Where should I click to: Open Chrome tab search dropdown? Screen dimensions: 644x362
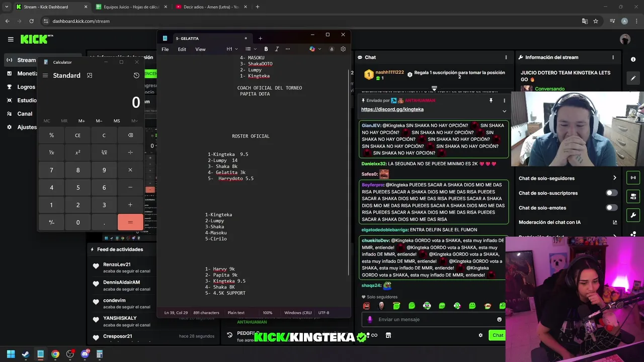coord(7,7)
